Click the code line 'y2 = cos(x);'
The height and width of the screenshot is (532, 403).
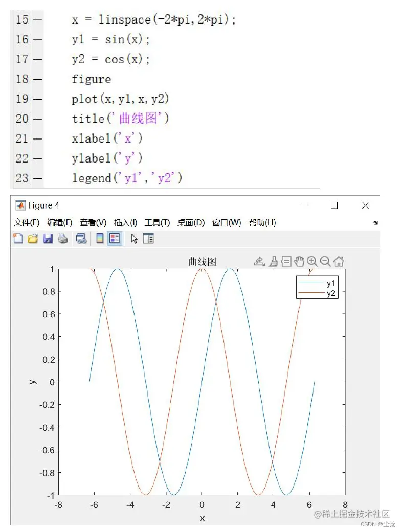click(x=110, y=59)
